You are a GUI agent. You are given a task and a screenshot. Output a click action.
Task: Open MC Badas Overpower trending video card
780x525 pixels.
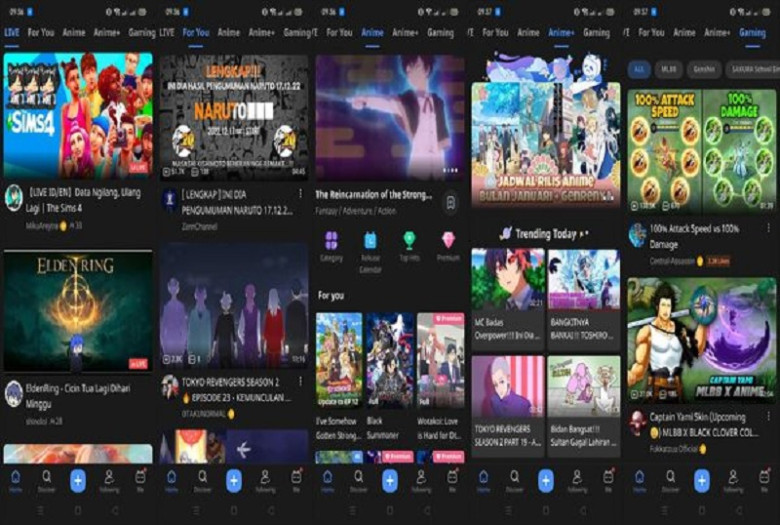pos(508,300)
